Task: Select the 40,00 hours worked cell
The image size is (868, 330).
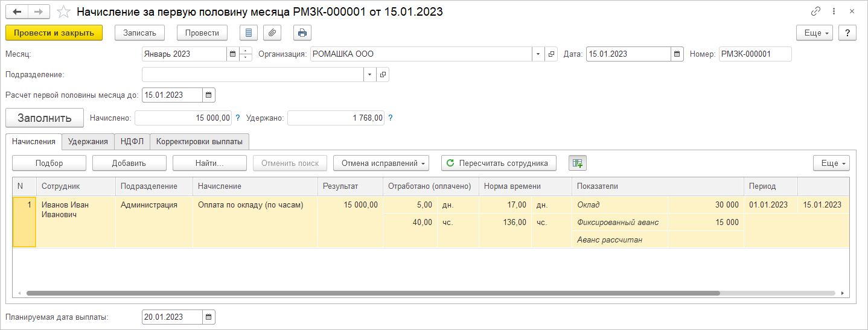Action: point(410,222)
